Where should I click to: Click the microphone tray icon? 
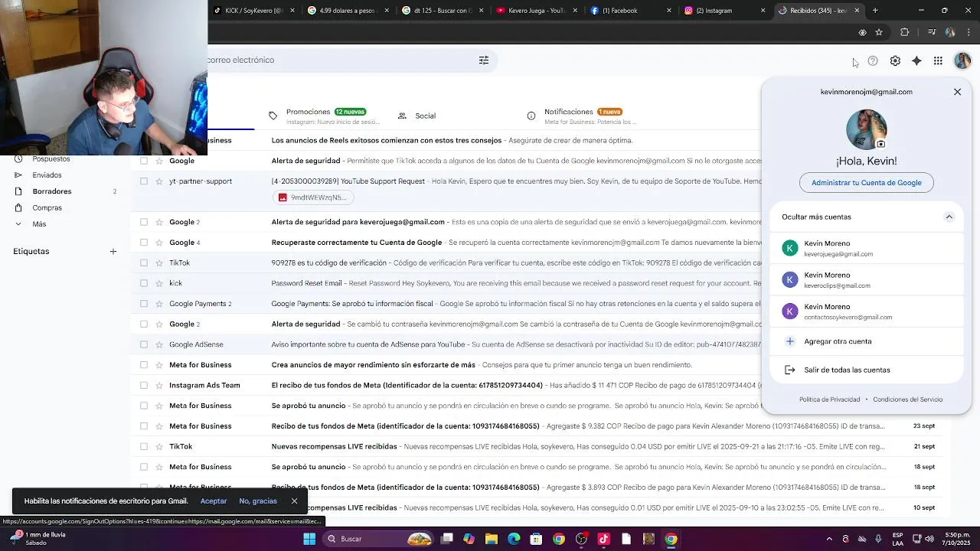(x=878, y=539)
